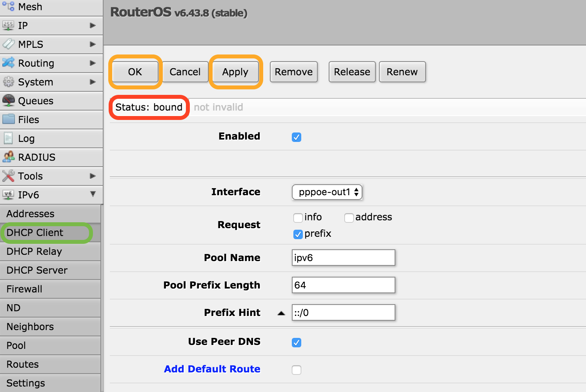Open IPv6 Neighbors submenu item
Image resolution: width=586 pixels, height=392 pixels.
tap(50, 327)
